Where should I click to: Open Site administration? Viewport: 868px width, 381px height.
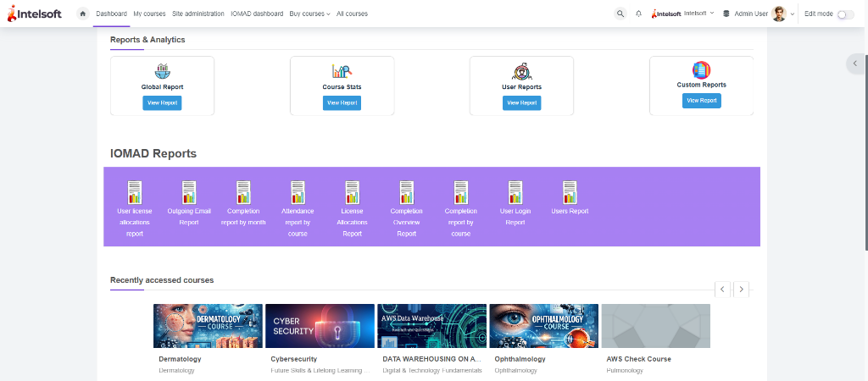tap(198, 14)
